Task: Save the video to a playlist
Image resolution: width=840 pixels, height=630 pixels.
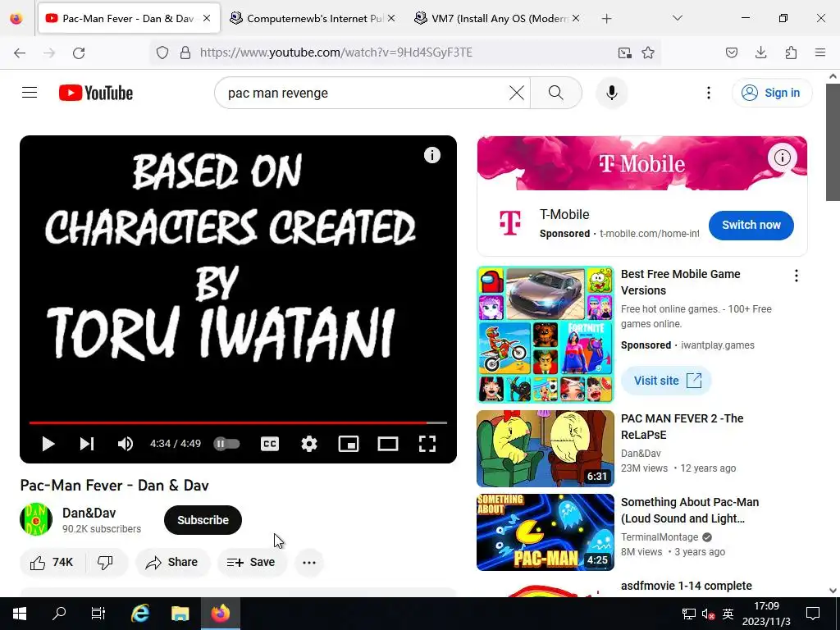Action: point(251,562)
